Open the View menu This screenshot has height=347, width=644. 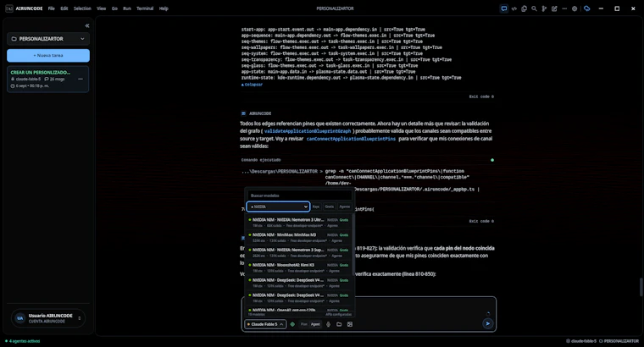tap(101, 8)
